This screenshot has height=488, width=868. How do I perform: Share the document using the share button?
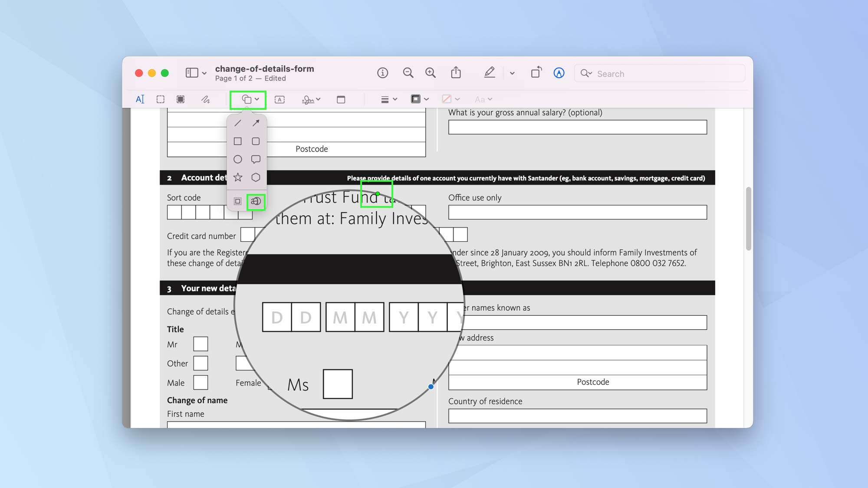click(456, 73)
